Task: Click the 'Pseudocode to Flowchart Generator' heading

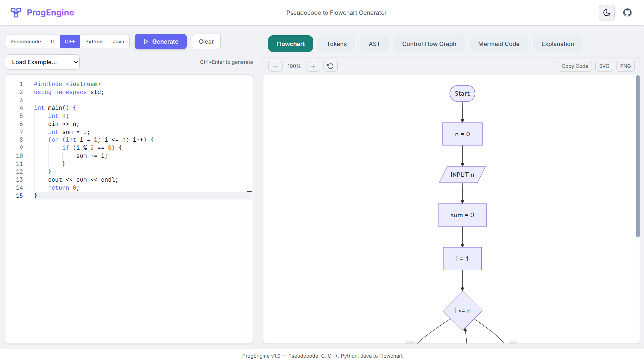Action: coord(336,13)
